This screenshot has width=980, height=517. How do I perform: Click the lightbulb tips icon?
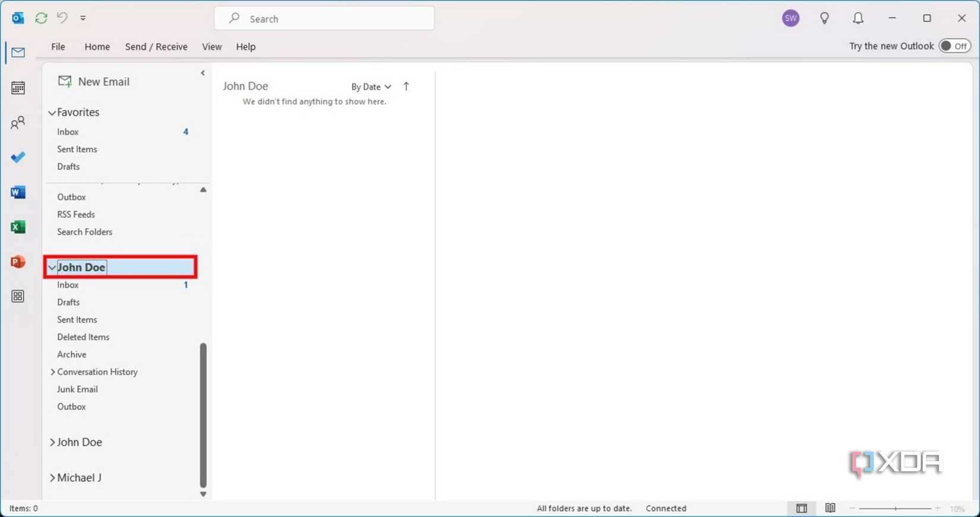[824, 18]
